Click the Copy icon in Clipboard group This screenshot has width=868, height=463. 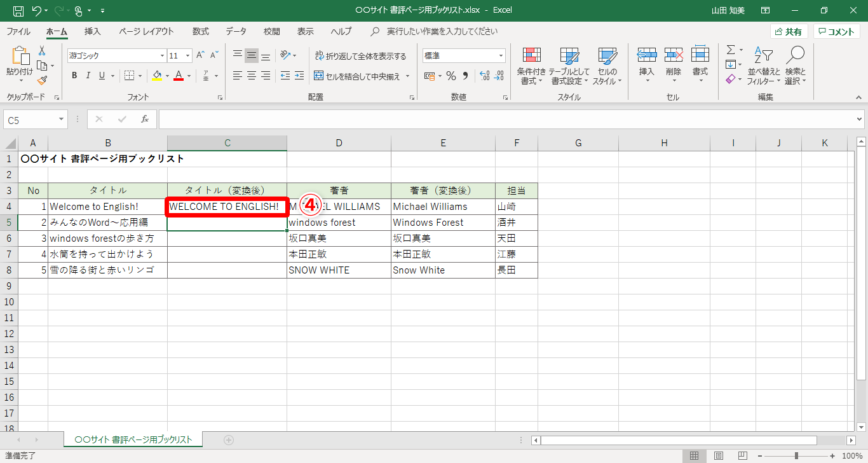[x=42, y=66]
